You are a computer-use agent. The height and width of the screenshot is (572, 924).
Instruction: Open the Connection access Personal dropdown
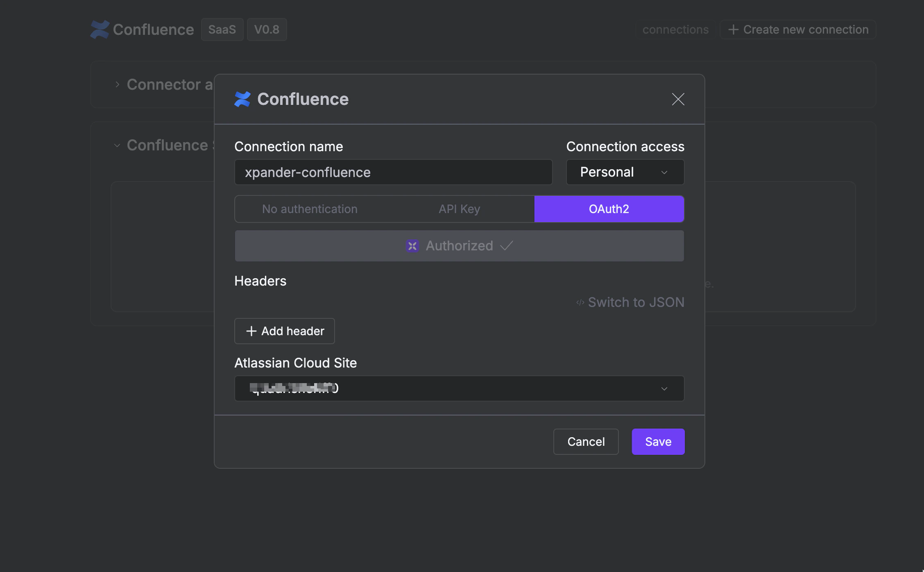625,172
